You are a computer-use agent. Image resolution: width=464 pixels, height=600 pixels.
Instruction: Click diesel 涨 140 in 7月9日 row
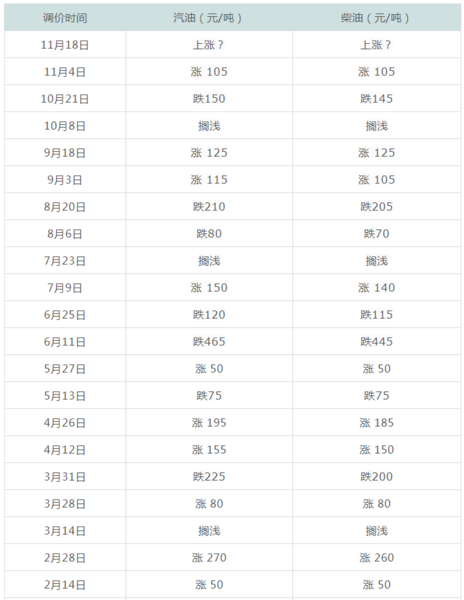click(376, 287)
